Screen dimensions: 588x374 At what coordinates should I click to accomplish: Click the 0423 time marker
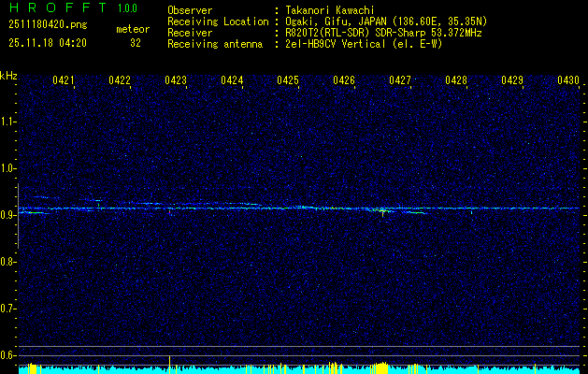[176, 81]
